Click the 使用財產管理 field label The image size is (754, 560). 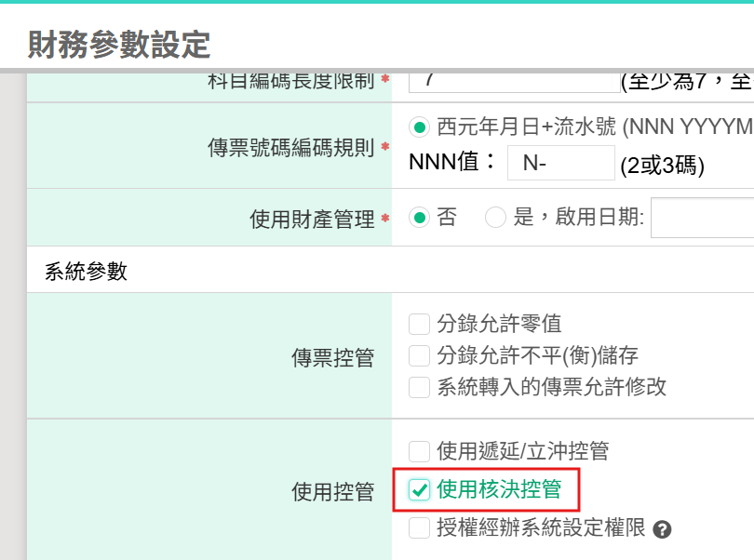(312, 220)
